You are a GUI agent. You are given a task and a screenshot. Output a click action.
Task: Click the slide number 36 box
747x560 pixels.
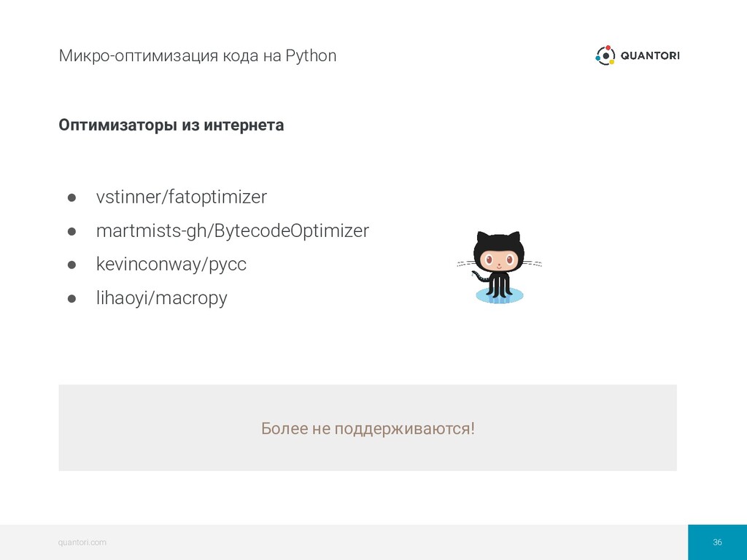pyautogui.click(x=717, y=542)
